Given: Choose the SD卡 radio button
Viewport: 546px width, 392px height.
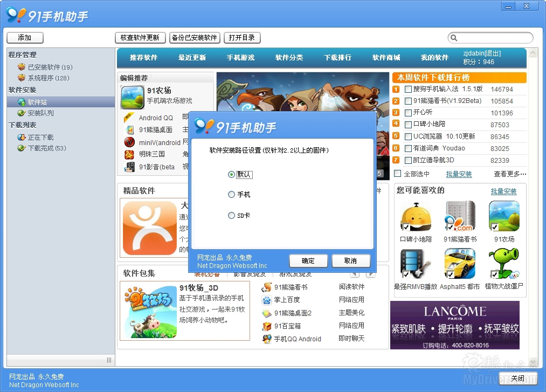Looking at the screenshot, I should tap(232, 216).
